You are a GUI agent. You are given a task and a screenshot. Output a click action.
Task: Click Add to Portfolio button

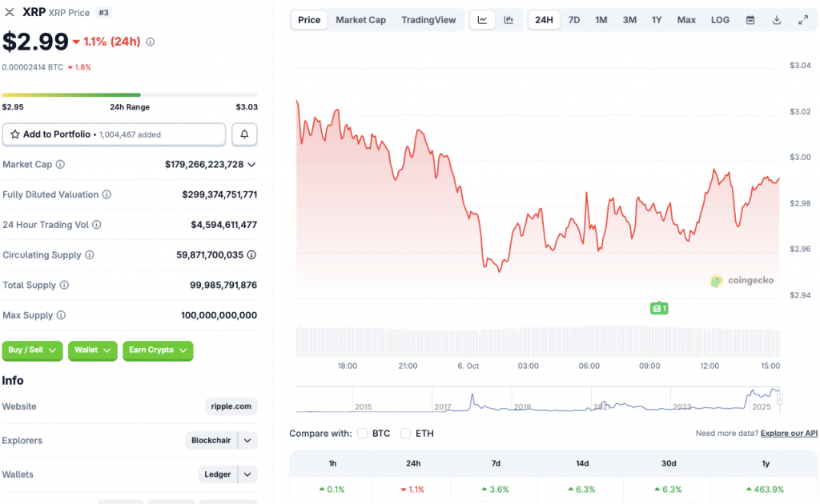114,134
